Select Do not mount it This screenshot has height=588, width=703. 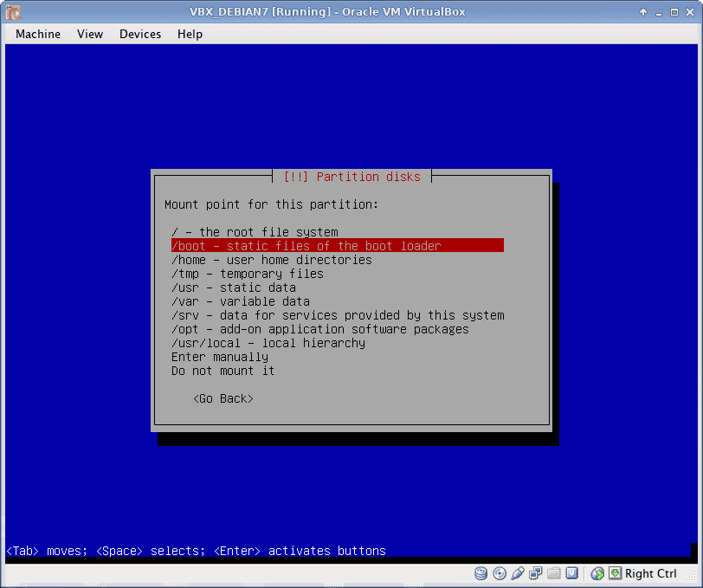[x=223, y=371]
